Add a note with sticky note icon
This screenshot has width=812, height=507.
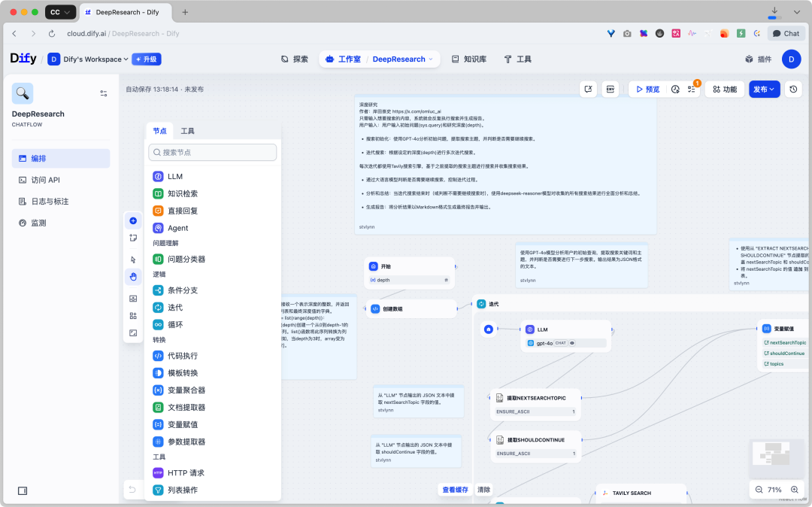click(x=133, y=238)
